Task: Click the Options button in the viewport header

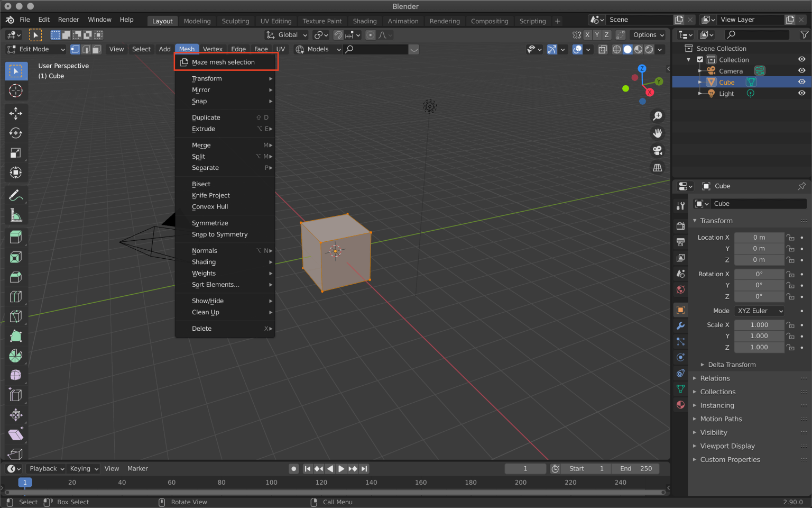Action: (x=647, y=35)
